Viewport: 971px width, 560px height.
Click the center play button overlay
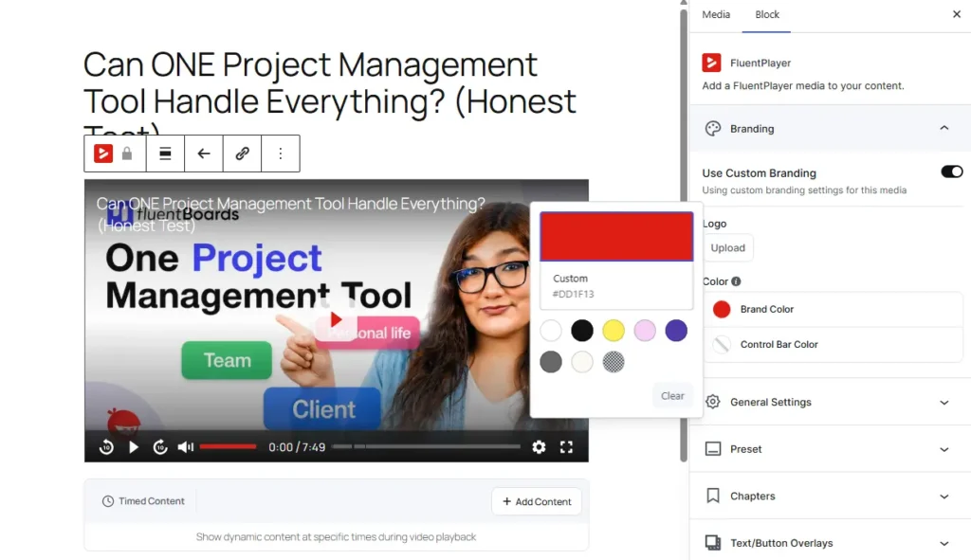[337, 320]
